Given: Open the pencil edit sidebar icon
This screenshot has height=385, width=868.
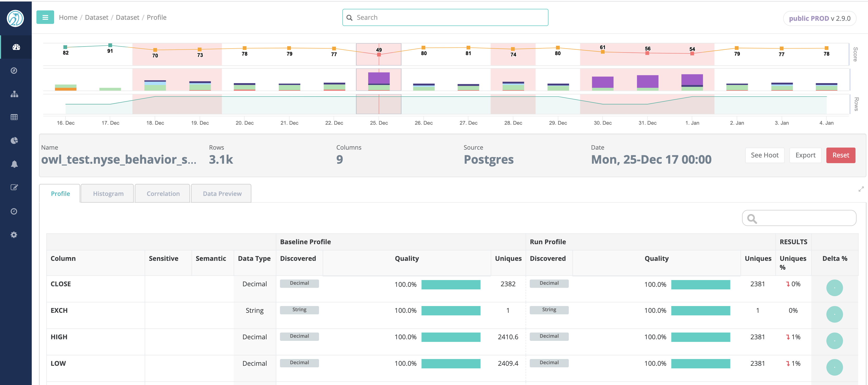Looking at the screenshot, I should (14, 188).
